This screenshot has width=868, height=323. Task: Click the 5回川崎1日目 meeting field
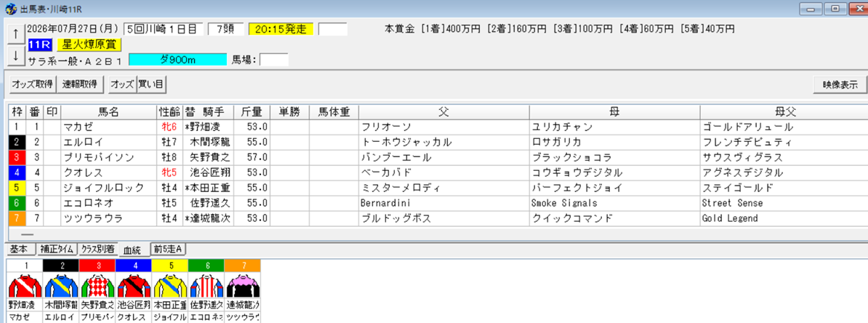[x=164, y=29]
